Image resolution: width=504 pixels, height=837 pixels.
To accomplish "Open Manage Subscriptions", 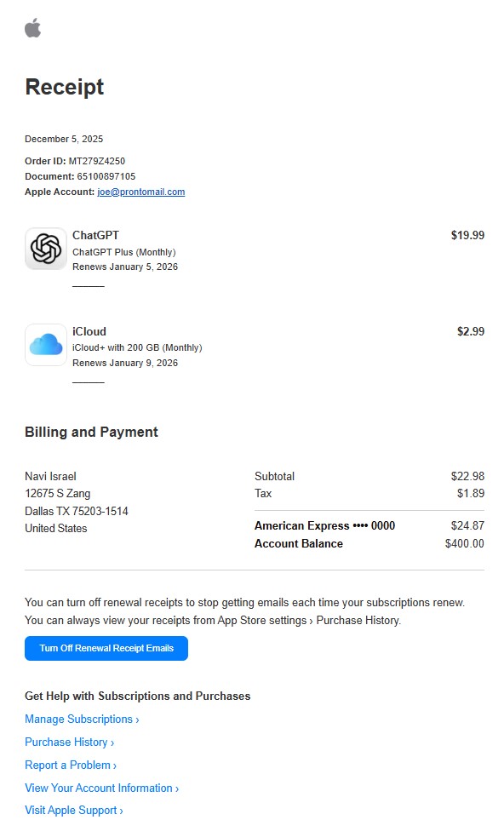I will [x=77, y=719].
